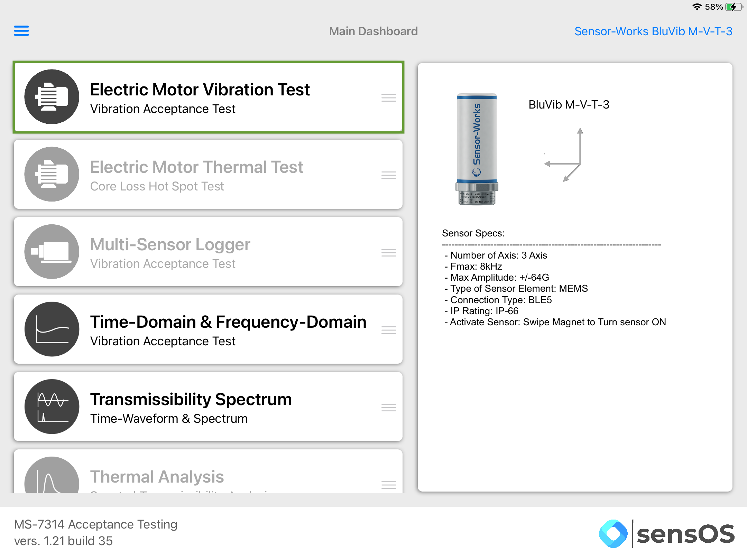747x560 pixels.
Task: Tap reorder handle on Thermal Analysis row
Action: 389,485
